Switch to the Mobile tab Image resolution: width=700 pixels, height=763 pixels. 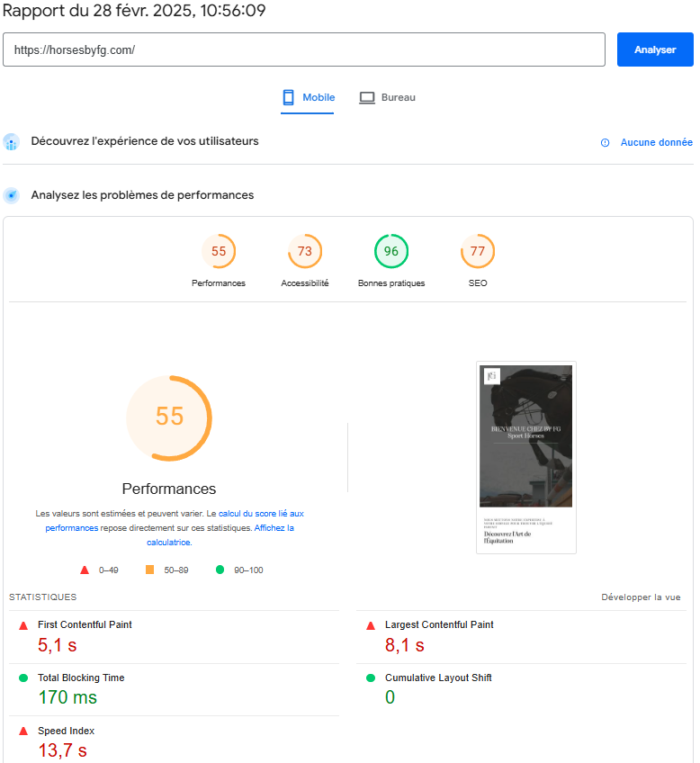308,97
